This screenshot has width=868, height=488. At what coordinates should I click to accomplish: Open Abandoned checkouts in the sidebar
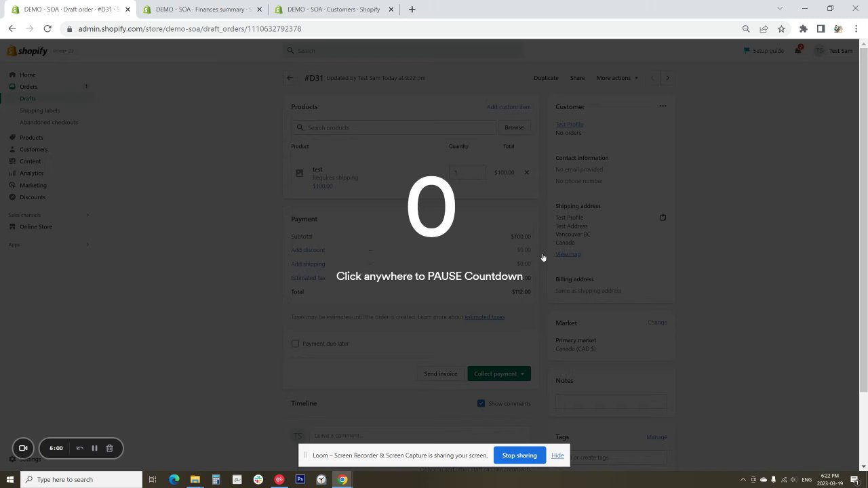click(x=49, y=122)
